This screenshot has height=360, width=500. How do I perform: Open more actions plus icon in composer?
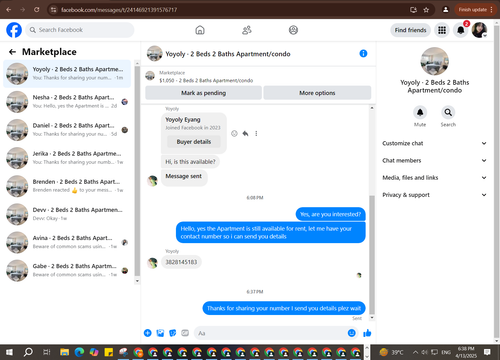point(148,333)
